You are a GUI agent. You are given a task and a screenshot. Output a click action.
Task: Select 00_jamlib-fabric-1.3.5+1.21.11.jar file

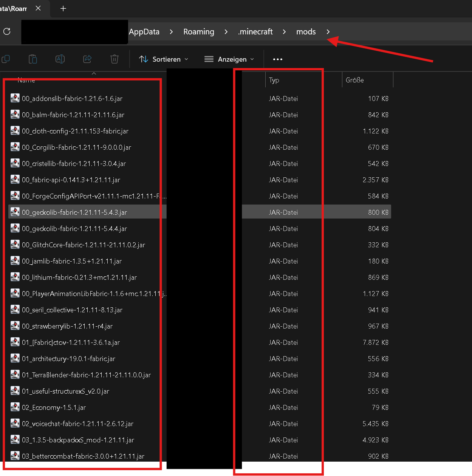pos(72,261)
